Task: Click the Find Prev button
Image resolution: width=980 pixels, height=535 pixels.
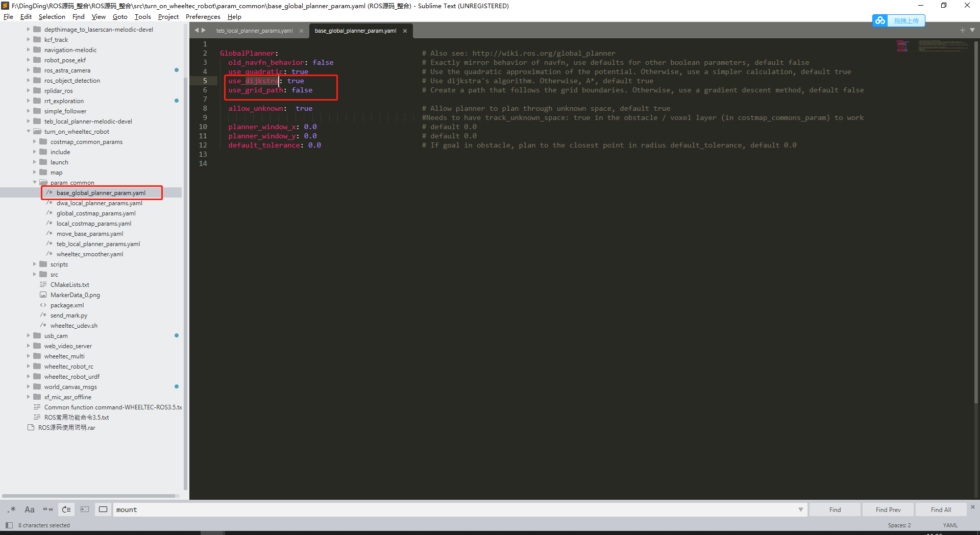Action: click(x=888, y=509)
